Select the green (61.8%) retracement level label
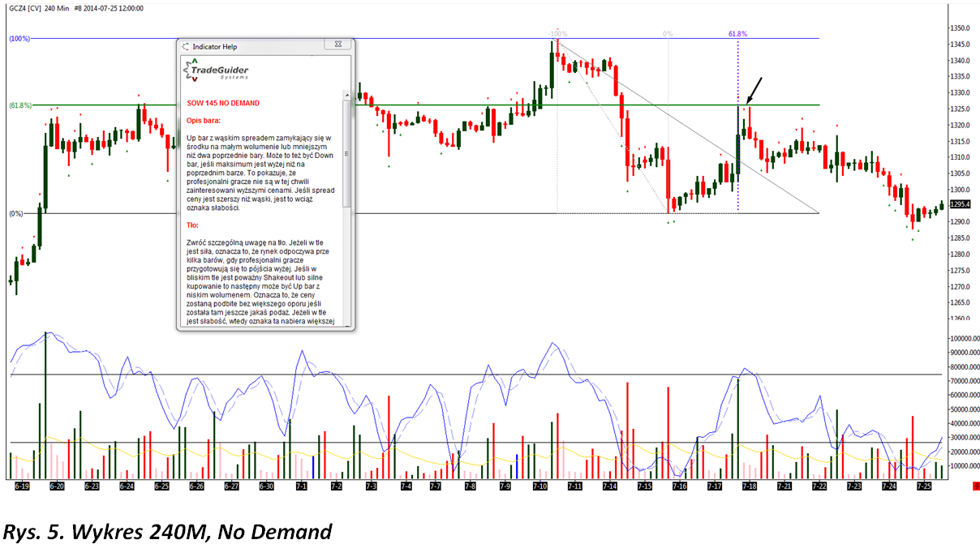980x544 pixels. (20, 105)
